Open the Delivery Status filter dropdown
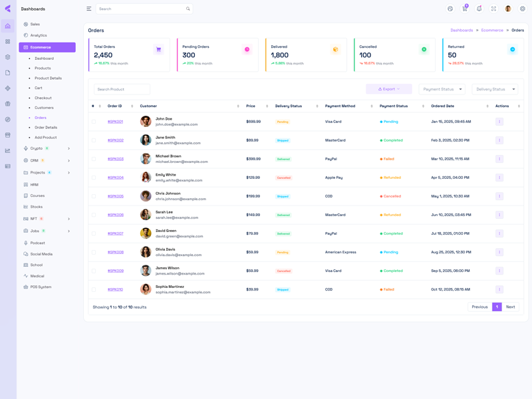532x399 pixels. [x=495, y=89]
